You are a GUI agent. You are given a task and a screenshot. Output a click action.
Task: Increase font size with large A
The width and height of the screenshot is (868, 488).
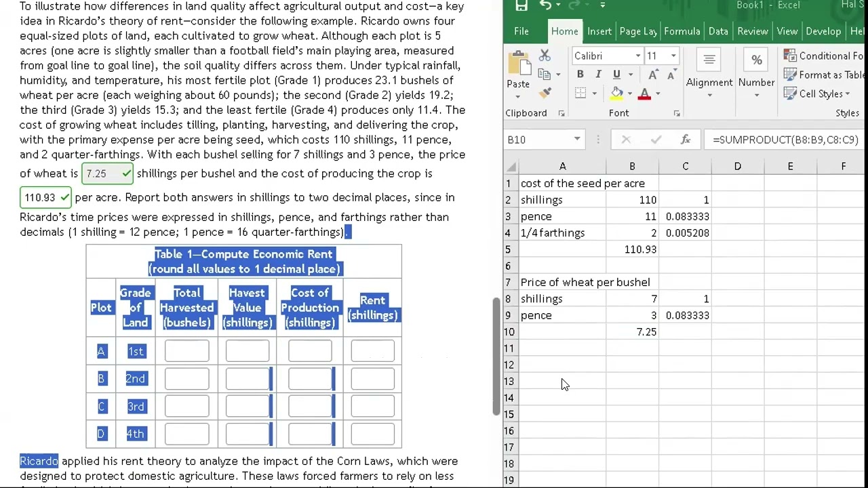click(652, 75)
